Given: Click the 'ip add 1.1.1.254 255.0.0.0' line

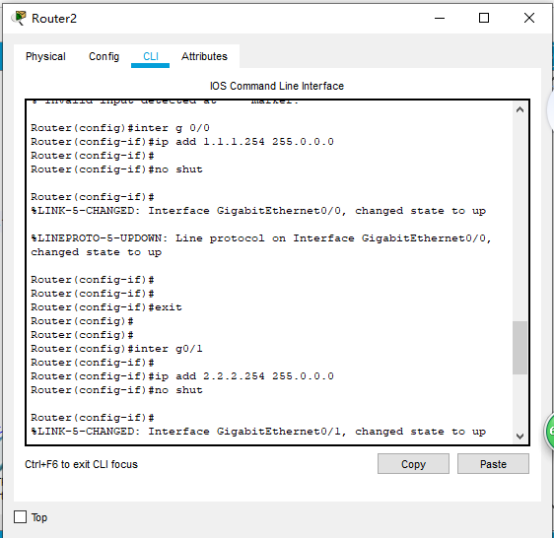Looking at the screenshot, I should coord(182,142).
